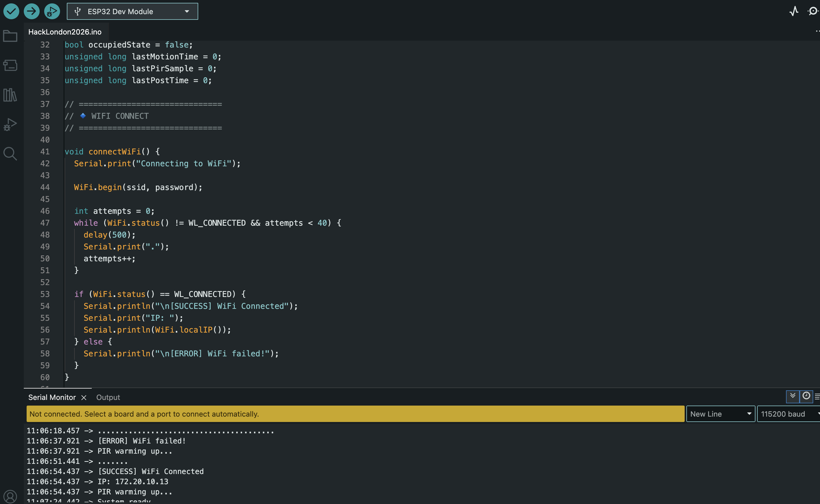Open the New Line ending dropdown
820x504 pixels.
pos(720,414)
